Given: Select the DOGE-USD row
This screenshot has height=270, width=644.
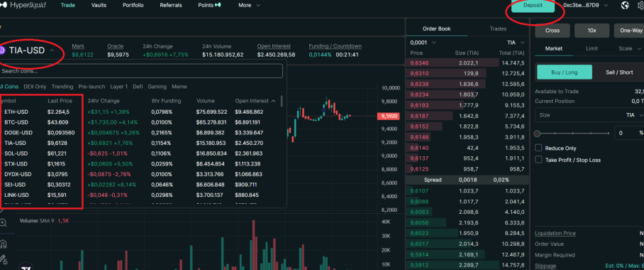Looking at the screenshot, I should tap(140, 133).
